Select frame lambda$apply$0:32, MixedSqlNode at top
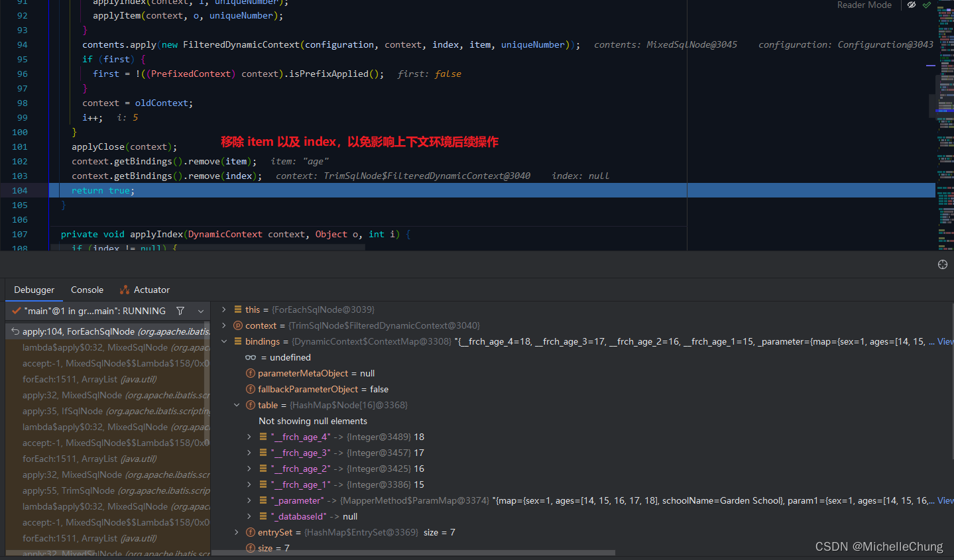Image resolution: width=954 pixels, height=560 pixels. 108,347
